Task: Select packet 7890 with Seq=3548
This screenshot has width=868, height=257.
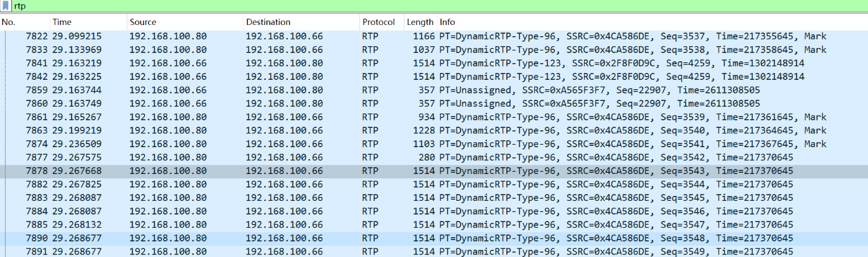Action: coord(434,238)
